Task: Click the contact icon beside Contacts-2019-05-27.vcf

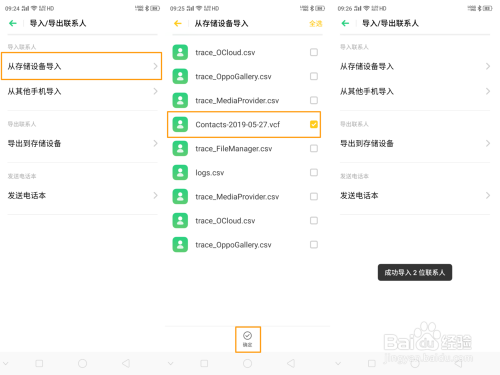Action: (x=180, y=124)
